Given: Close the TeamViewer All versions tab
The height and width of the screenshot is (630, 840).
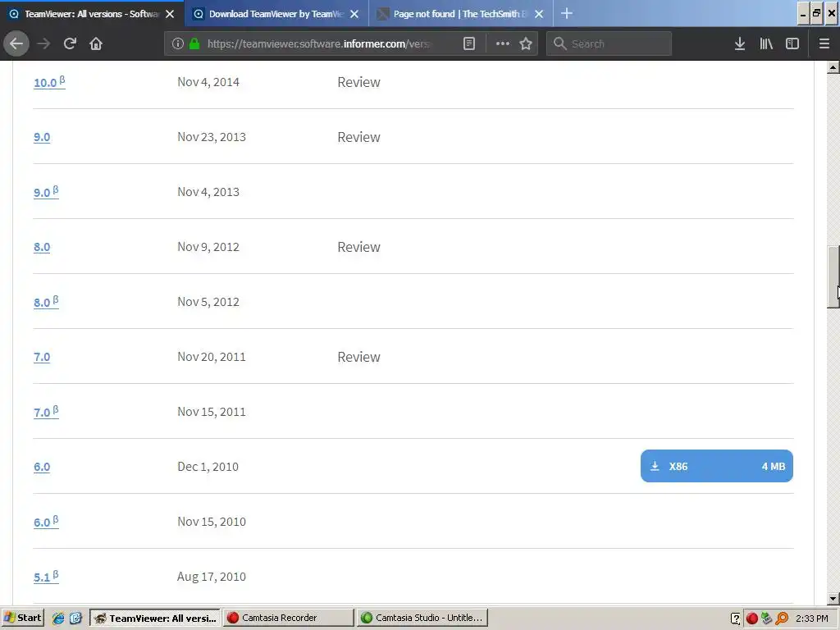Looking at the screenshot, I should click(170, 14).
